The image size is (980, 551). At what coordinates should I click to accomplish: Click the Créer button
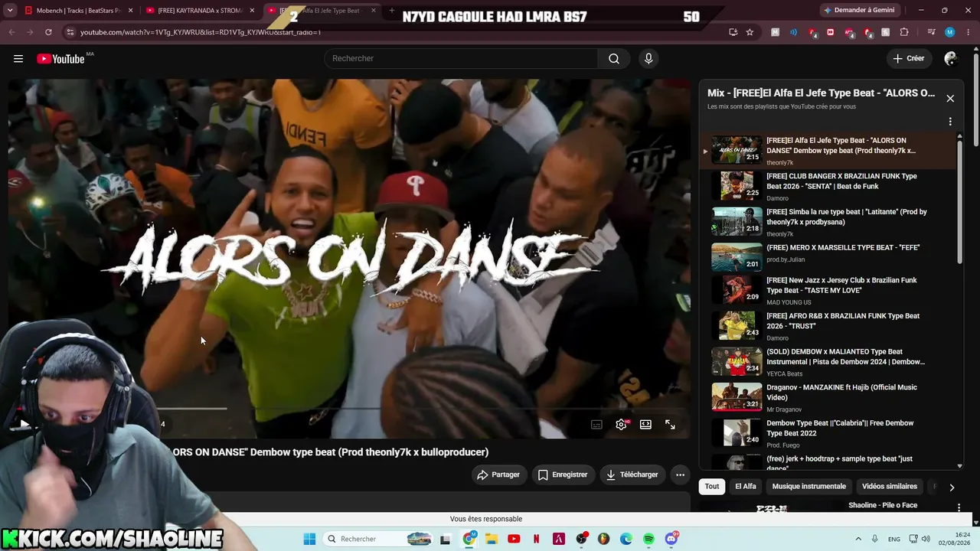(909, 59)
